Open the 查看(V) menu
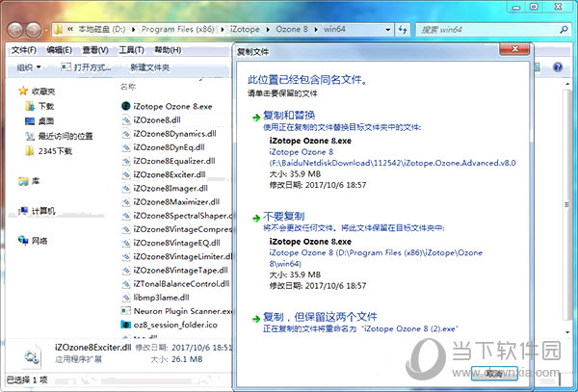The height and width of the screenshot is (392, 578). pos(95,50)
